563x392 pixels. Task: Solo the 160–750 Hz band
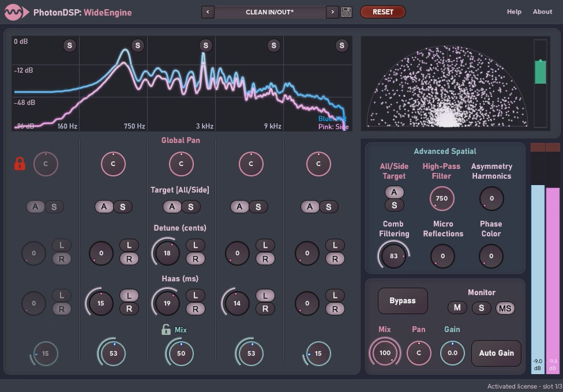(x=137, y=46)
